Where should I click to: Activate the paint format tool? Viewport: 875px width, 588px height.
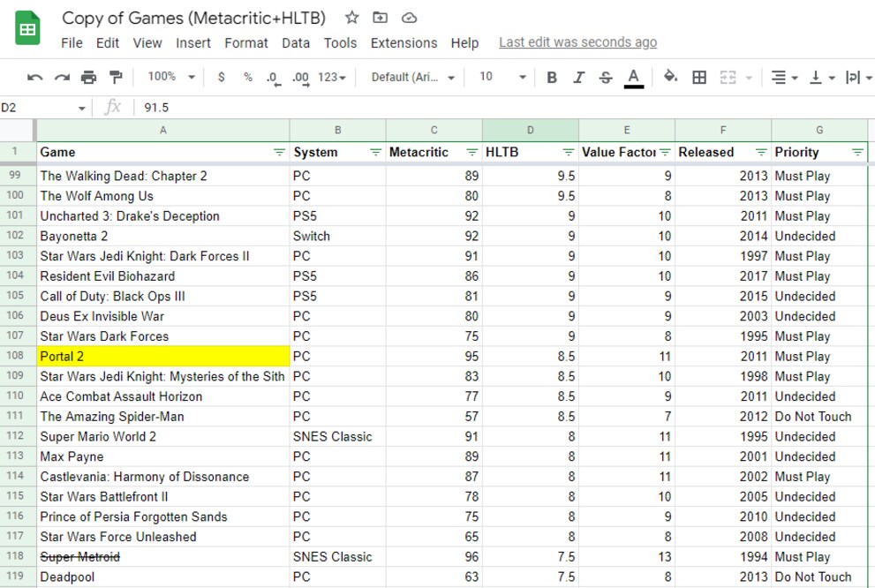pos(116,77)
